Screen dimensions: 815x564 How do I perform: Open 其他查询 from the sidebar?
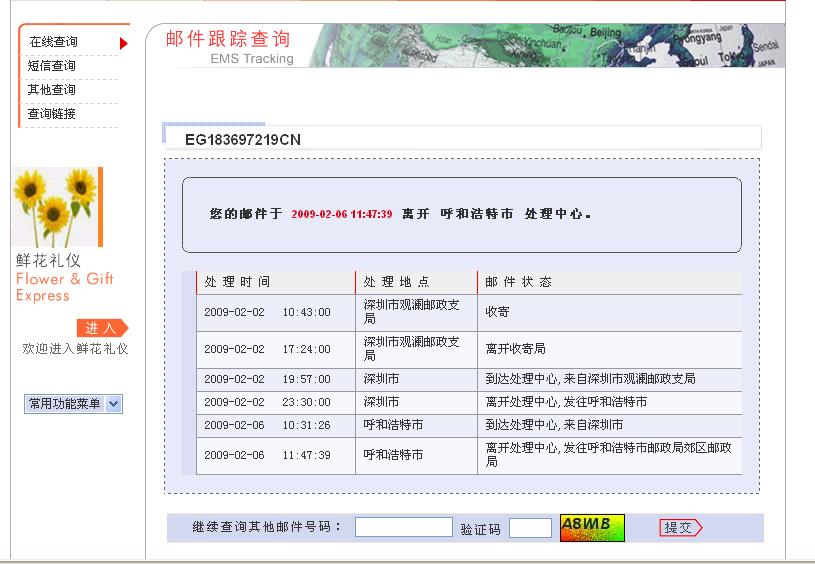(x=52, y=90)
